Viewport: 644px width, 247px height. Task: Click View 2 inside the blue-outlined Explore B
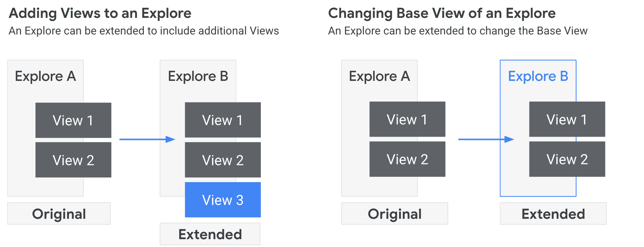click(x=567, y=159)
